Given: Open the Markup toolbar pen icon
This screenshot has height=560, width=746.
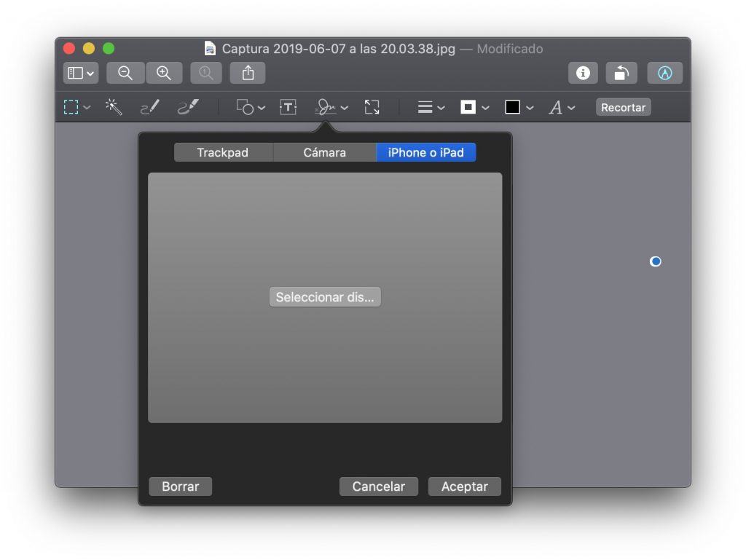Looking at the screenshot, I should pyautogui.click(x=664, y=72).
